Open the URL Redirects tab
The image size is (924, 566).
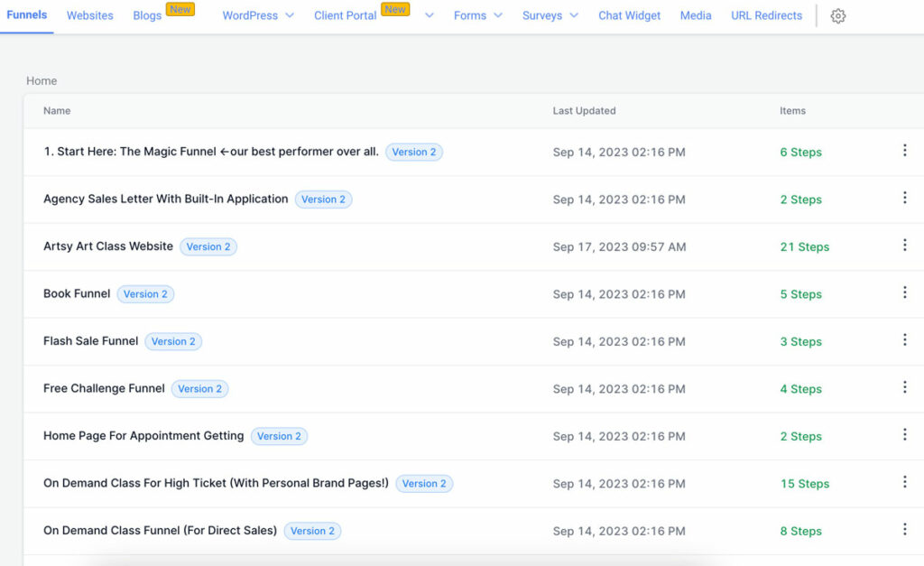[767, 15]
